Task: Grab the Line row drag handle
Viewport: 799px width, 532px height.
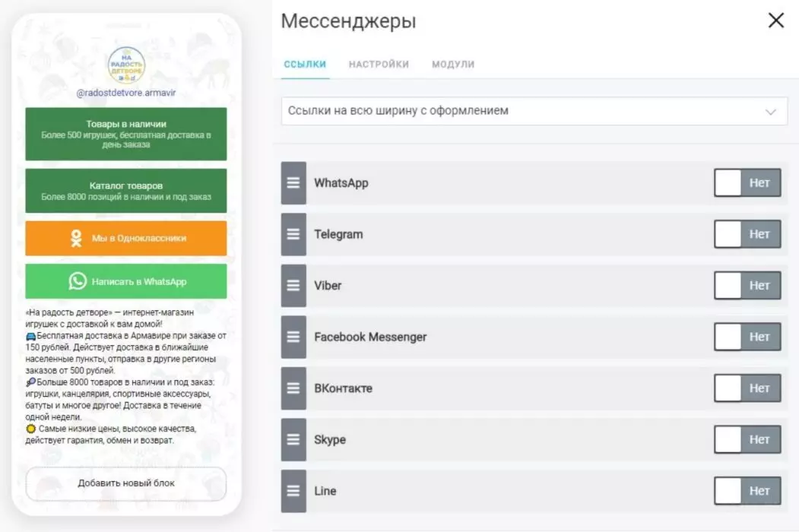Action: (x=293, y=491)
